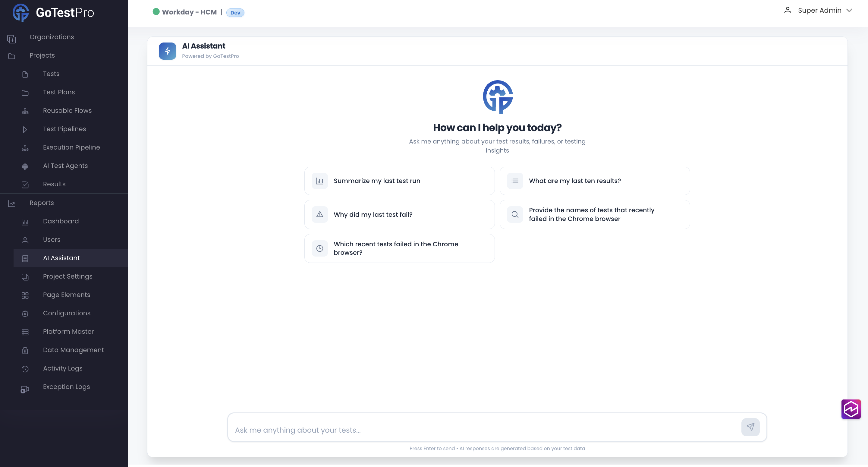868x467 pixels.
Task: Choose 'Why did my last test fail?' prompt
Action: pos(399,214)
